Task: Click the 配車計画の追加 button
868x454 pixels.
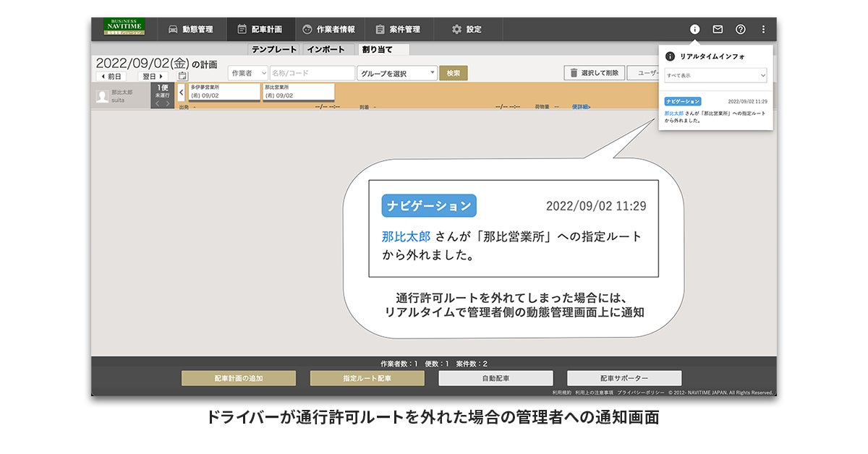Action: [x=239, y=378]
